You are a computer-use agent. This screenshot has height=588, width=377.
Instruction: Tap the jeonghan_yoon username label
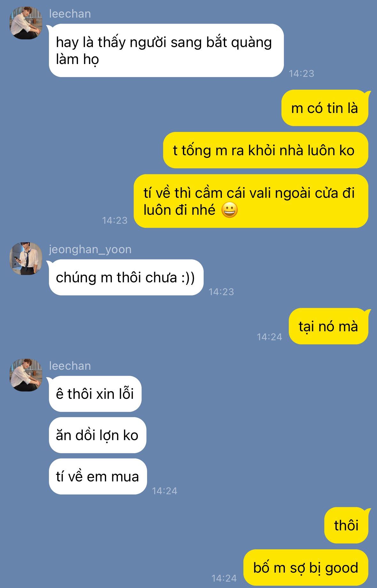pos(90,249)
